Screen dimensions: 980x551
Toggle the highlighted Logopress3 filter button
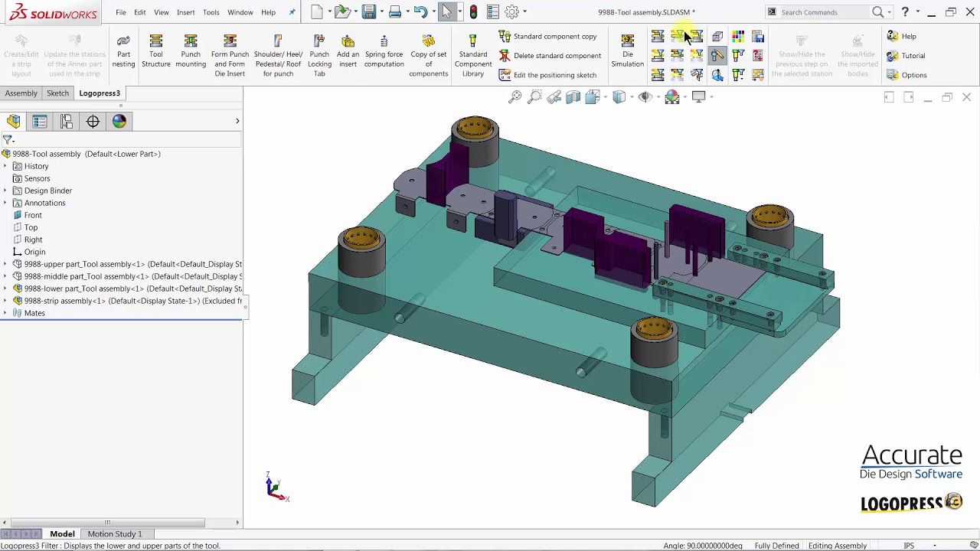717,55
